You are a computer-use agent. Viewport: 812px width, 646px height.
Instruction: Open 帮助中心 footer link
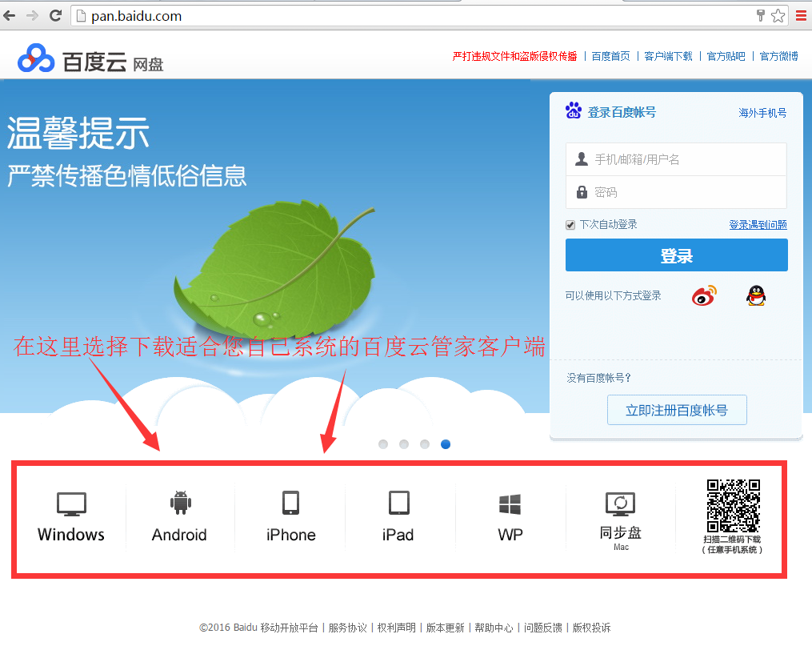[x=494, y=628]
